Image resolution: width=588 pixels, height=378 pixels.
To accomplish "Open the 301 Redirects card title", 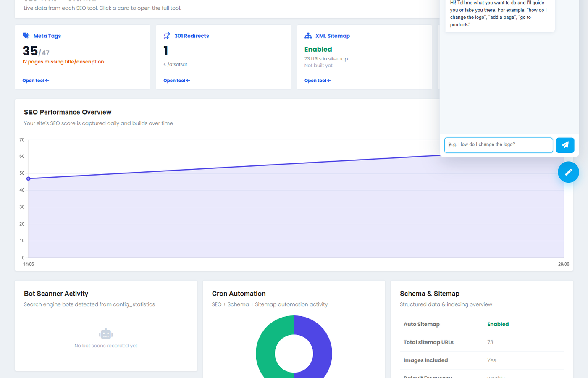I will tap(192, 36).
